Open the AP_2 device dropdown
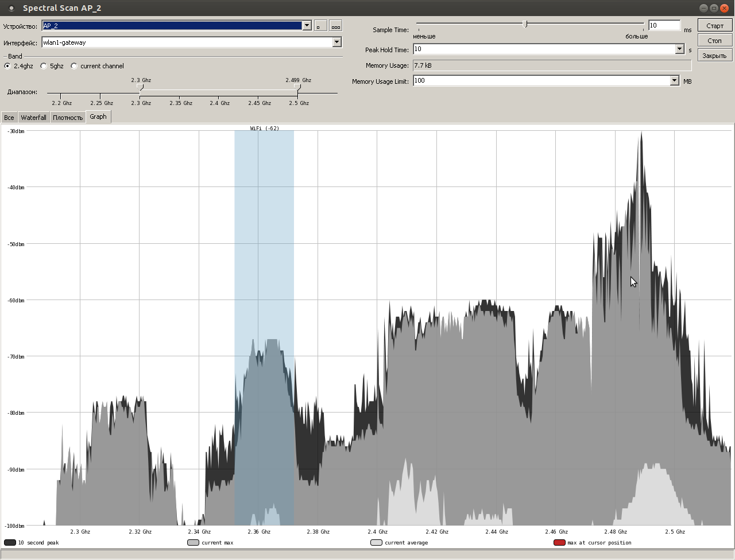The height and width of the screenshot is (560, 735). click(307, 26)
